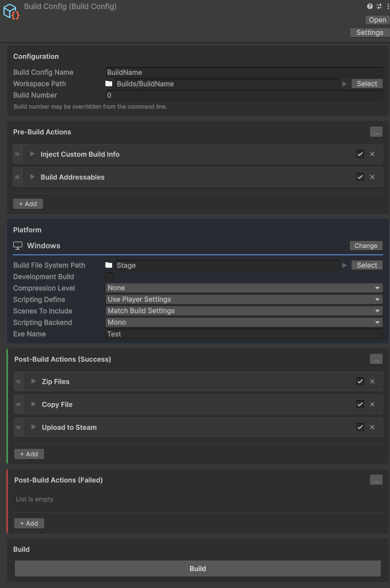Click the 'Development Build' label
The width and height of the screenshot is (390, 588).
point(44,277)
